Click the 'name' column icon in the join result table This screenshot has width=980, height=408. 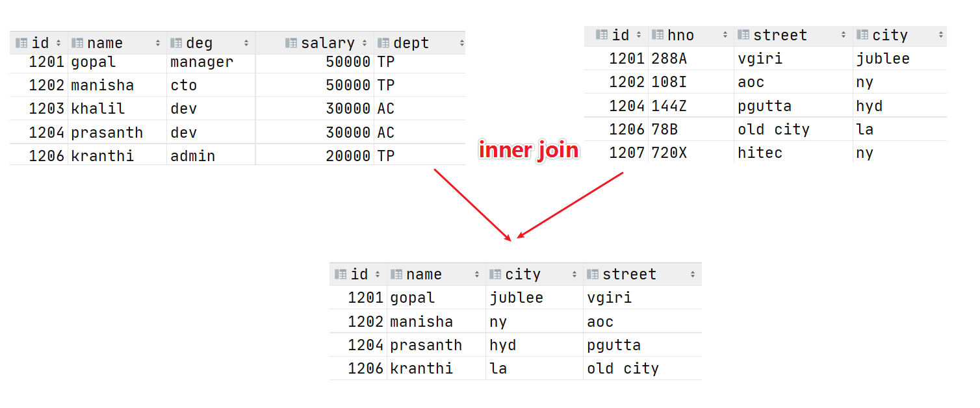coord(396,274)
